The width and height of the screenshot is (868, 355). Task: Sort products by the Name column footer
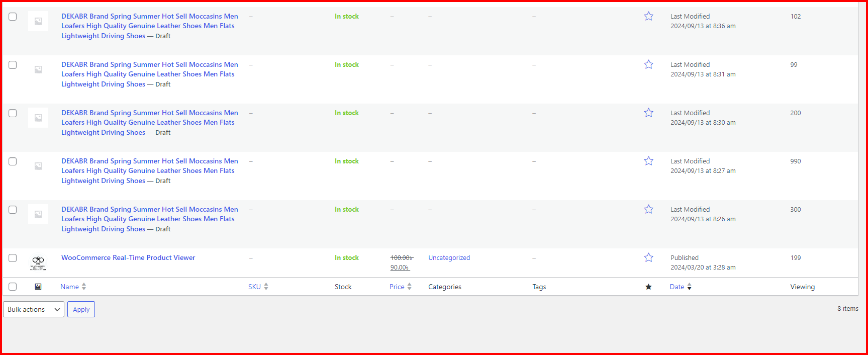[x=73, y=287]
